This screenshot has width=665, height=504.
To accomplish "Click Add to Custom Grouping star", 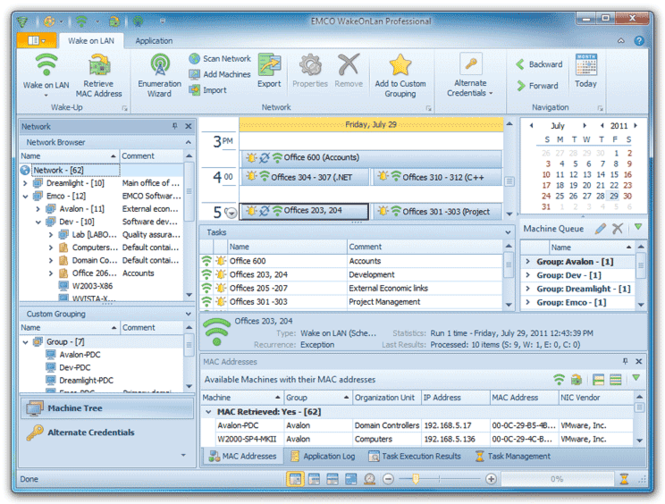I will 400,65.
